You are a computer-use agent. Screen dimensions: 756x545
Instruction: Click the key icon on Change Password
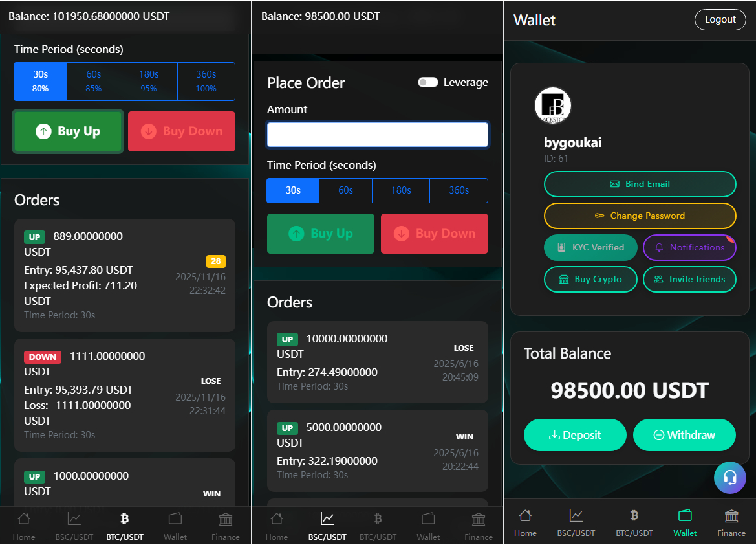599,216
